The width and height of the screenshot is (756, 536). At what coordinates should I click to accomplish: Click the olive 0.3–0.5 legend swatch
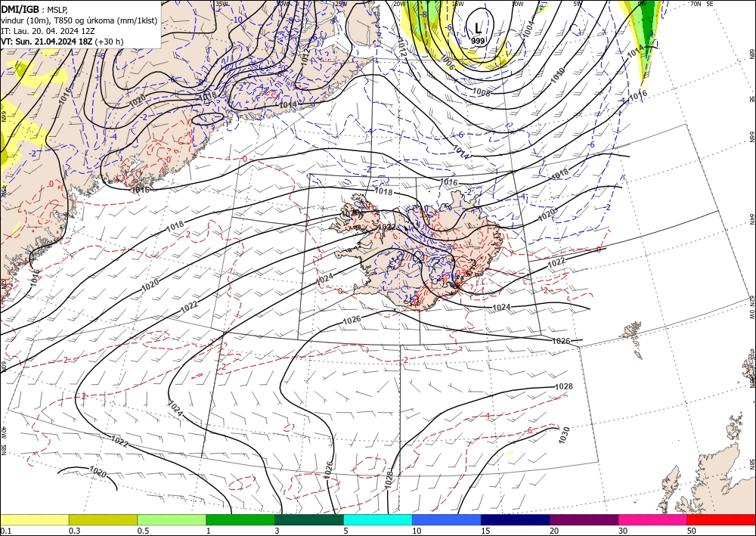click(x=103, y=519)
